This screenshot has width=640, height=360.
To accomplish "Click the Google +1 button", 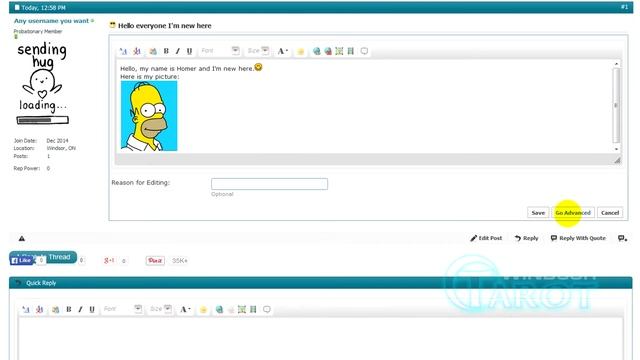I will click(x=109, y=260).
